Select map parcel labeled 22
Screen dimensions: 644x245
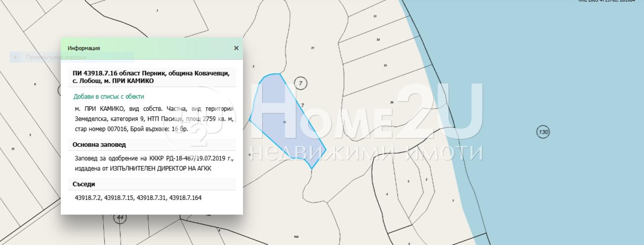point(375,16)
